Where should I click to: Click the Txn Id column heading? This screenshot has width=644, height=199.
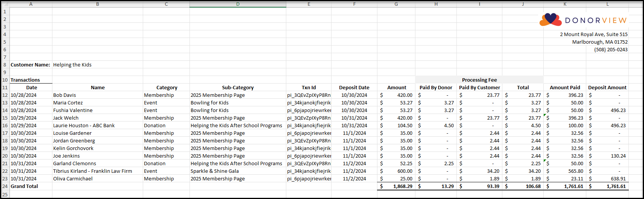(x=309, y=88)
